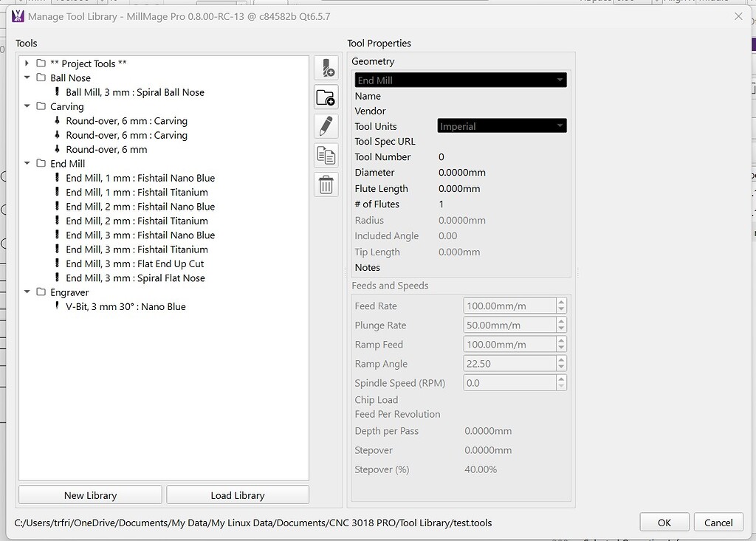The width and height of the screenshot is (756, 541).
Task: Confirm with the OK button
Action: pyautogui.click(x=664, y=523)
